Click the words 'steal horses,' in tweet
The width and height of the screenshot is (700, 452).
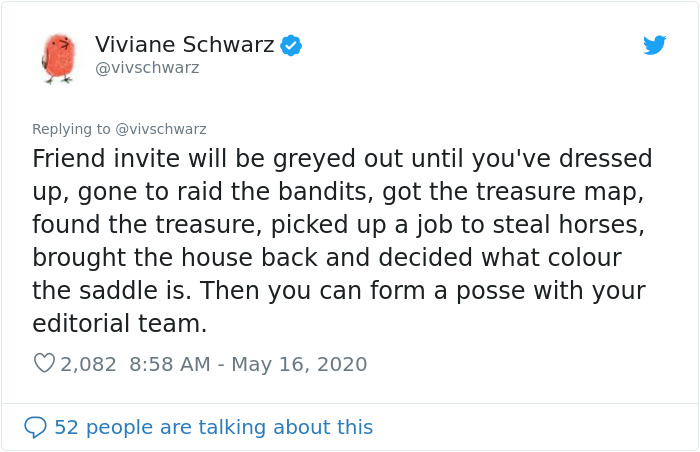[568, 224]
